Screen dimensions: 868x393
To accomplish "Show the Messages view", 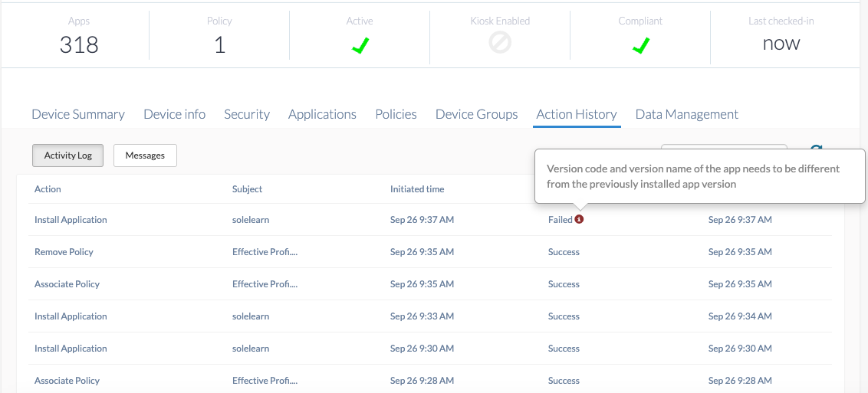I will pos(145,156).
